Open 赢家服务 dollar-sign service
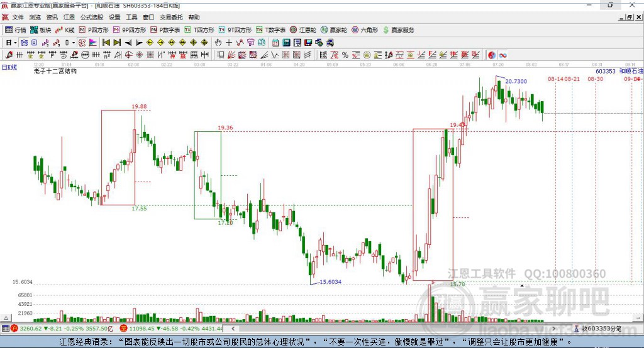The image size is (644, 348). pyautogui.click(x=399, y=30)
